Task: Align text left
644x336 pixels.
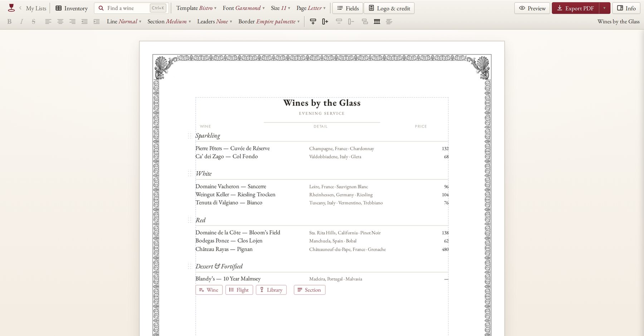Action: point(48,21)
